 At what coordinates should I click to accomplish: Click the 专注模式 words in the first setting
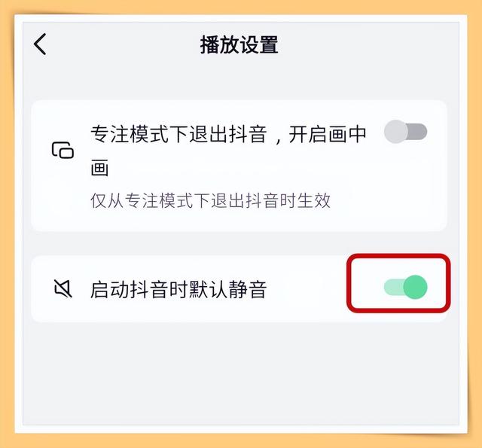[x=130, y=134]
